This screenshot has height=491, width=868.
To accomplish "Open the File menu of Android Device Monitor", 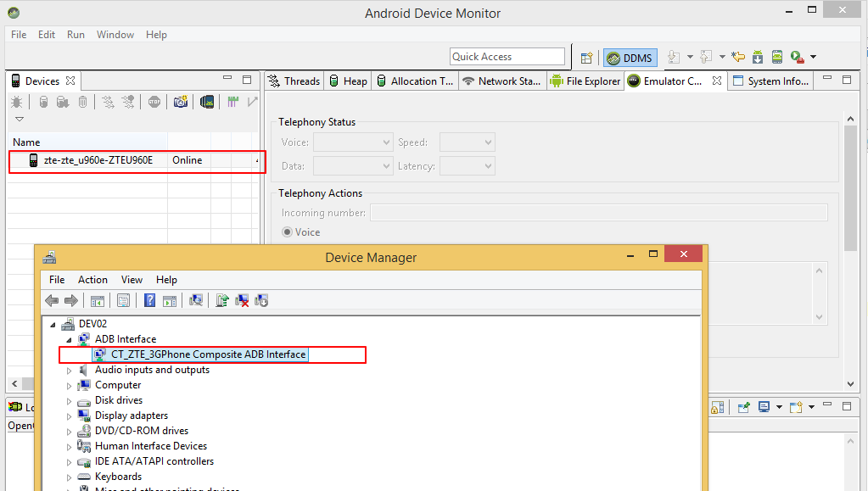I will (19, 34).
